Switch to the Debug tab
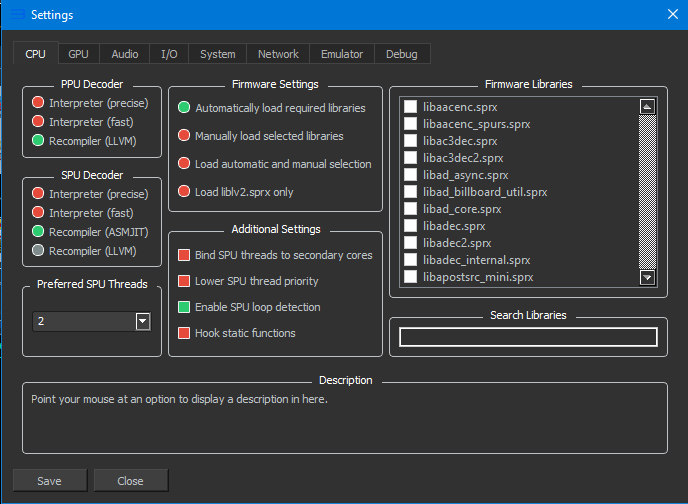 click(x=401, y=54)
